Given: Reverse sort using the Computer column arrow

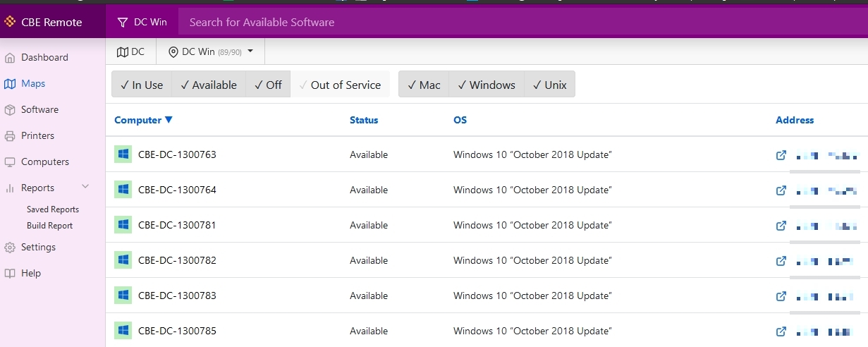Looking at the screenshot, I should pos(168,120).
